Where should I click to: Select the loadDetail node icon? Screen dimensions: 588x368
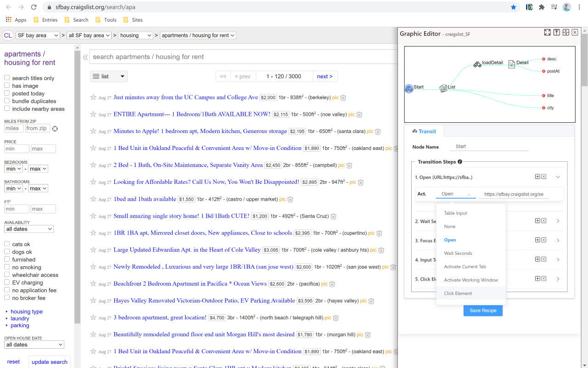point(477,64)
